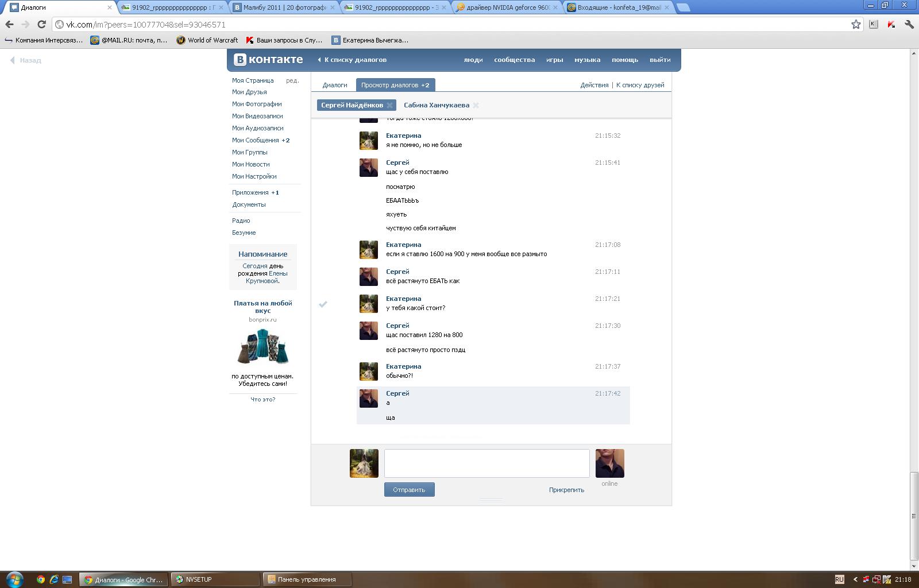The width and height of the screenshot is (919, 588).
Task: Open the Windows Start menu orb
Action: (x=14, y=579)
